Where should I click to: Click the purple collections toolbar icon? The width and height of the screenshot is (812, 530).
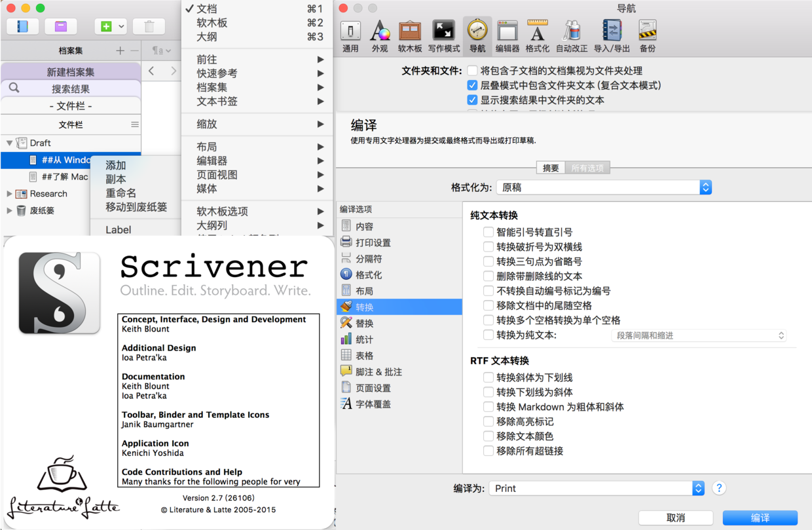coord(61,26)
